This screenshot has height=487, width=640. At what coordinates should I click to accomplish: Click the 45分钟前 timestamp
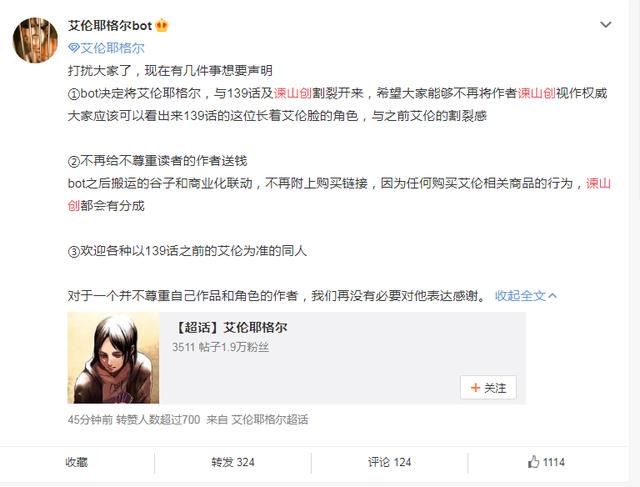90,420
